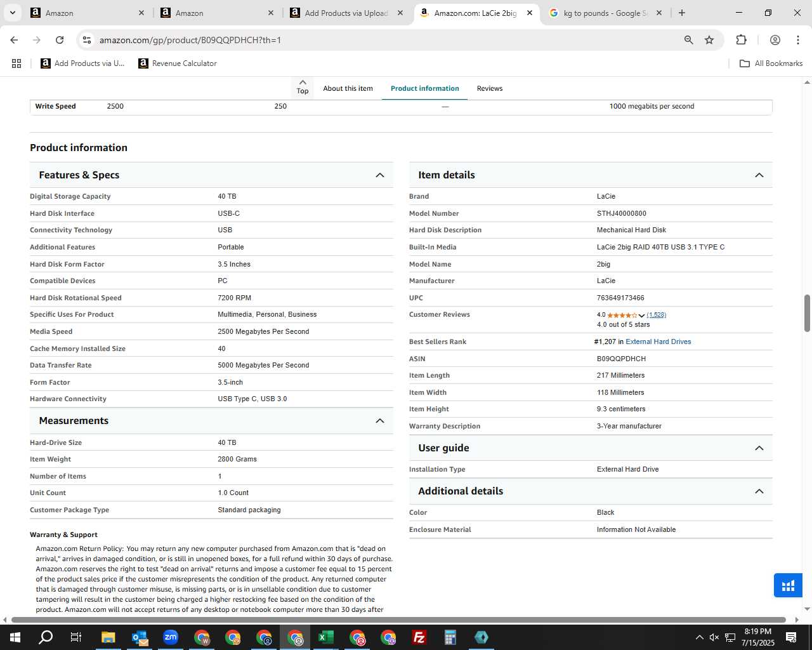Open the 1,528 customer reviews link
812x650 pixels.
tap(657, 315)
